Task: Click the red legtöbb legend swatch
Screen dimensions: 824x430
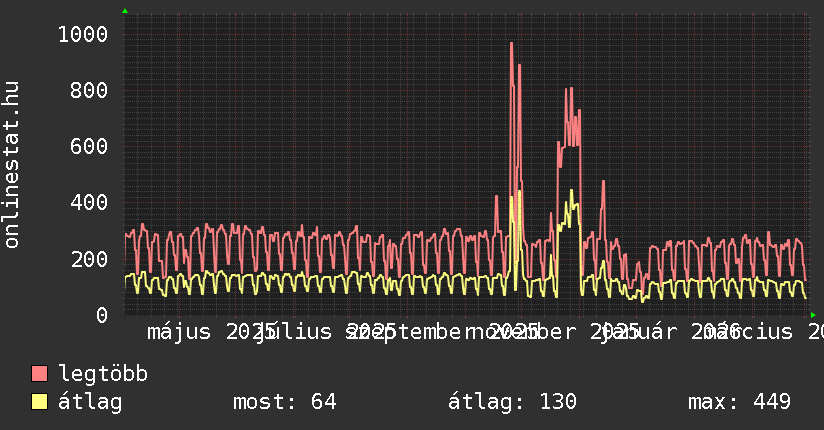Action: point(39,375)
